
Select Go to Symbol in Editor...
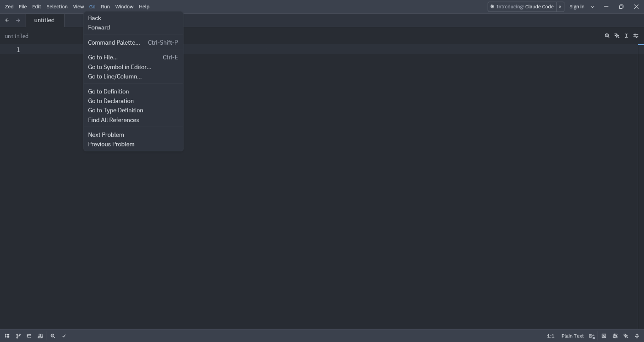click(x=133, y=67)
